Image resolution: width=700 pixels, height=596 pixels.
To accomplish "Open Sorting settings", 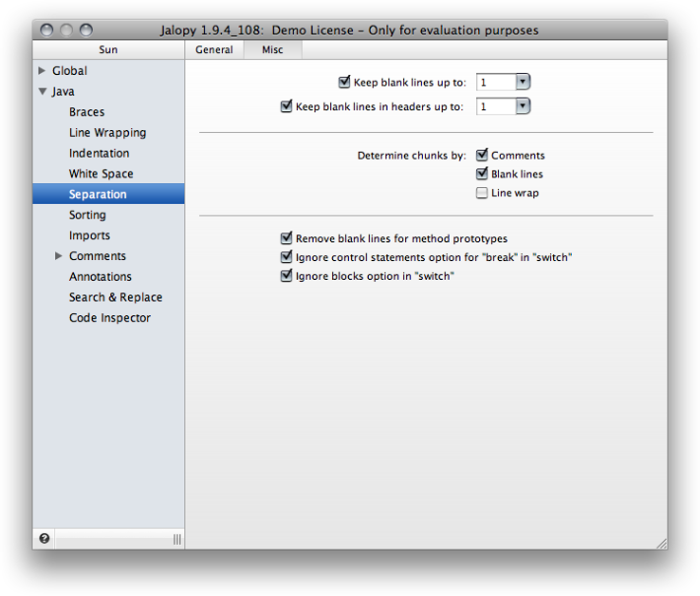I will tap(88, 215).
